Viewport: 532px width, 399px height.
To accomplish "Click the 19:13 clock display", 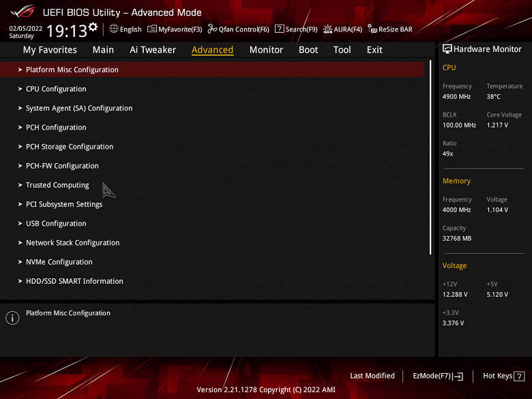I will [67, 31].
